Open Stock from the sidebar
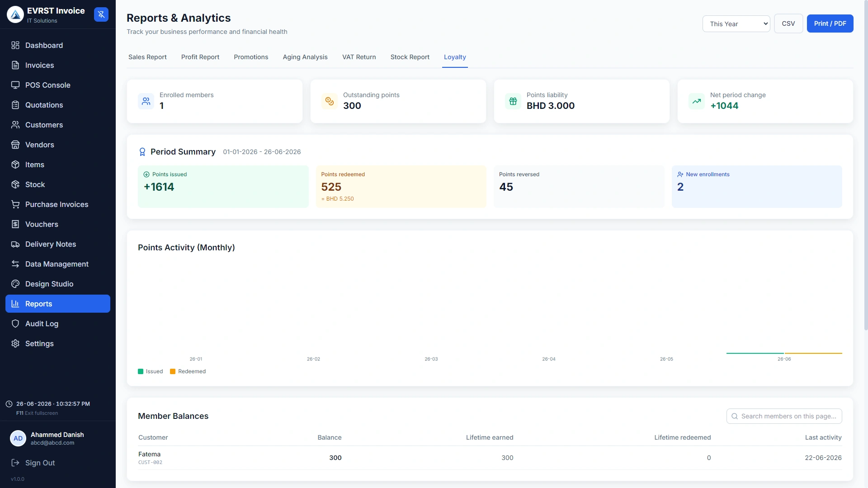The height and width of the screenshot is (488, 868). tap(58, 184)
